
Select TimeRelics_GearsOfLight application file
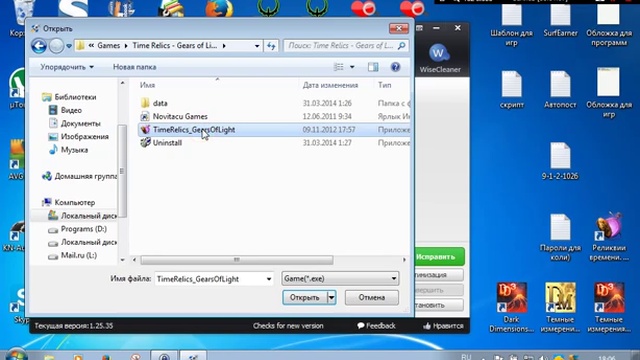coord(273,129)
